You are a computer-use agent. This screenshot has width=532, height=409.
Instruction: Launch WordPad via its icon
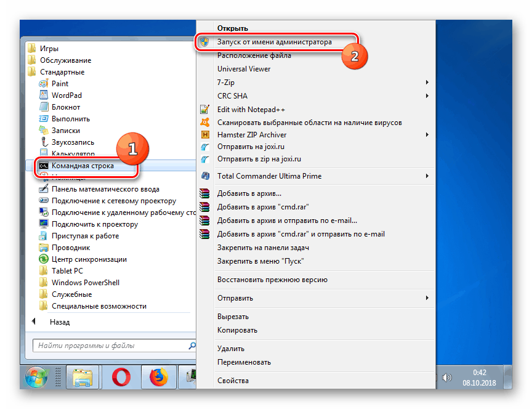coord(44,95)
